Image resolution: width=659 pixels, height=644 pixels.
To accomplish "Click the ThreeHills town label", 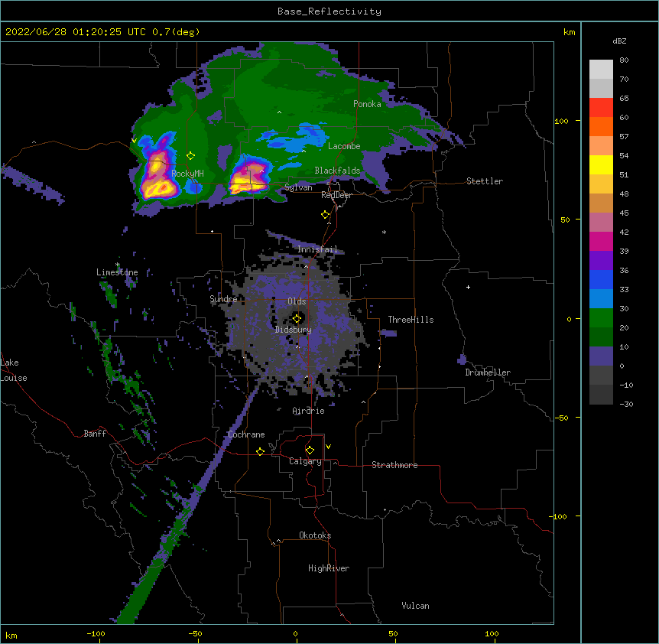I will [411, 320].
